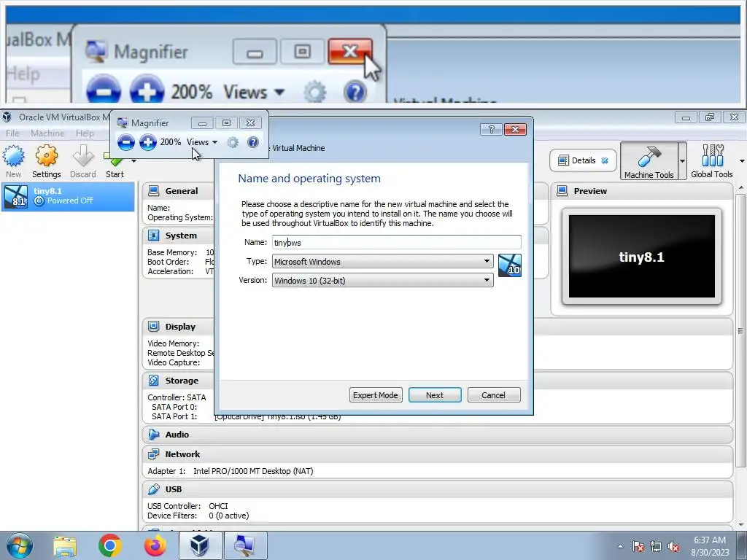The width and height of the screenshot is (747, 560).
Task: Click the Expert Mode button
Action: [x=376, y=395]
